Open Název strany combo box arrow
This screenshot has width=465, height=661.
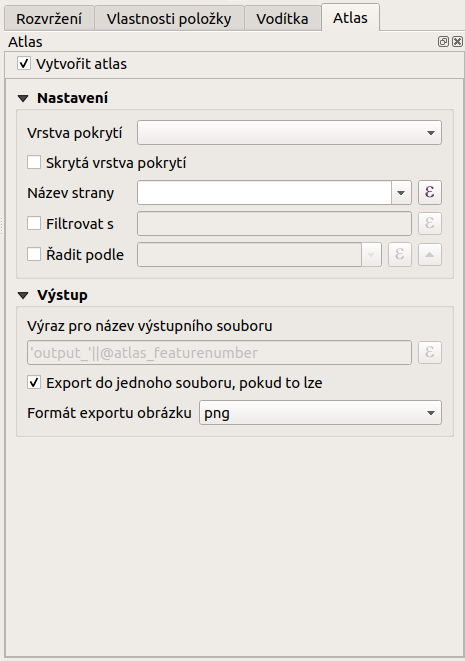401,193
